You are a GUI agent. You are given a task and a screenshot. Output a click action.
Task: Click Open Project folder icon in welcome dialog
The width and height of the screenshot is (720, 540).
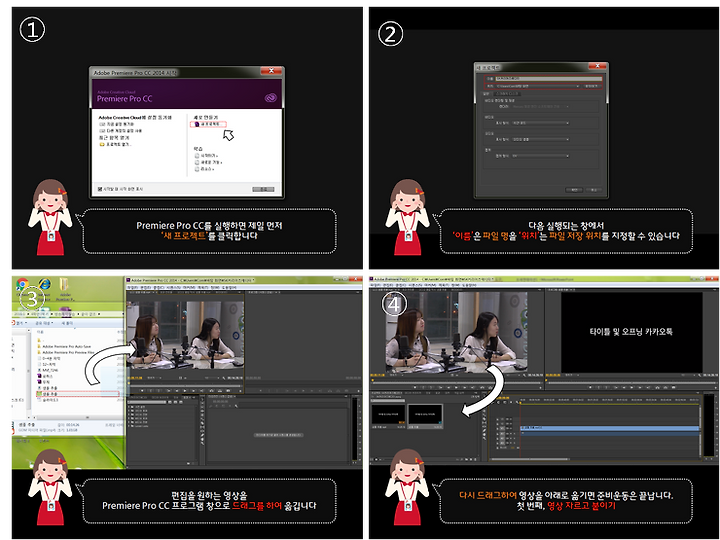(x=101, y=144)
